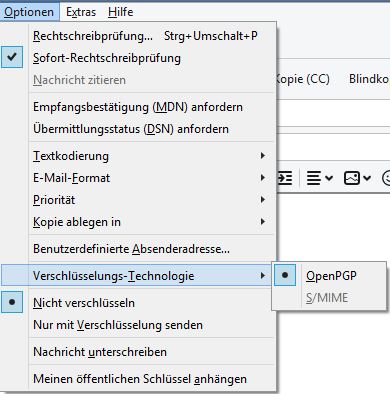The image size is (390, 394).
Task: Open the text alignment icon dropdown
Action: tap(319, 178)
